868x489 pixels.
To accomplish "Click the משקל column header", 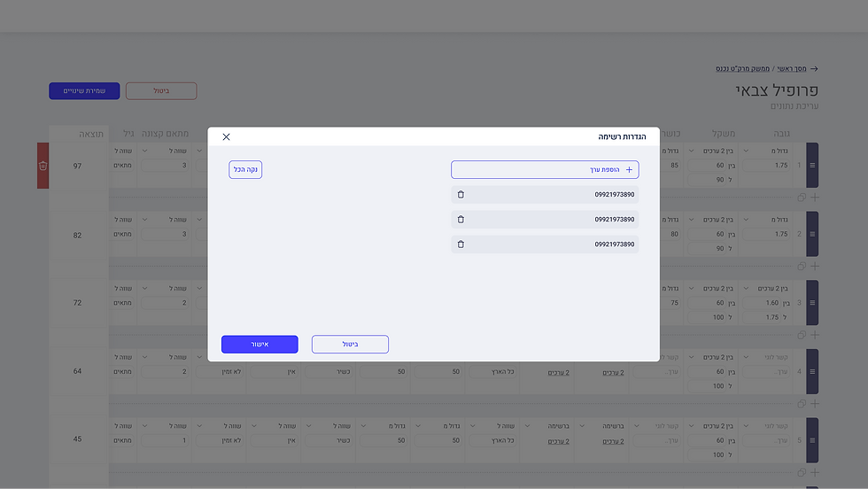I will click(x=724, y=134).
